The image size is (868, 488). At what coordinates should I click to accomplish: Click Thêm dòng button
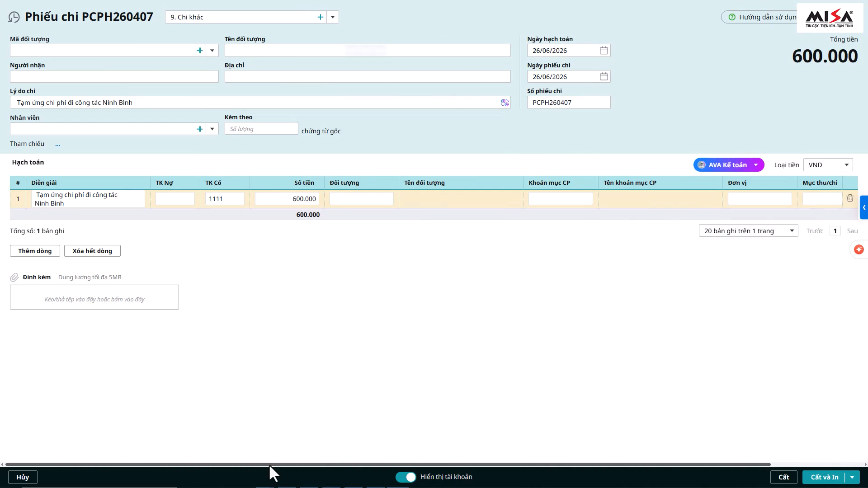[35, 251]
